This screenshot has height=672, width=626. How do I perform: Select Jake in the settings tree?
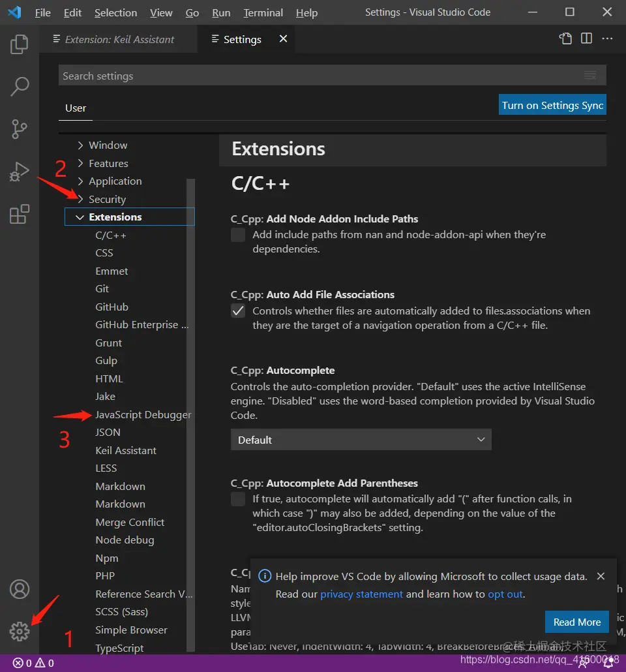click(106, 397)
